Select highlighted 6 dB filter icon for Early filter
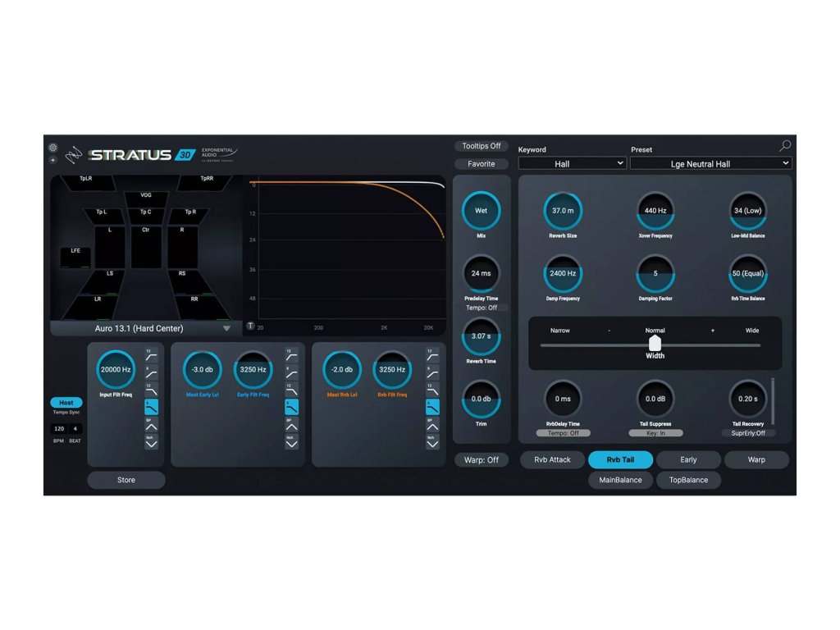The image size is (840, 630). (x=291, y=407)
